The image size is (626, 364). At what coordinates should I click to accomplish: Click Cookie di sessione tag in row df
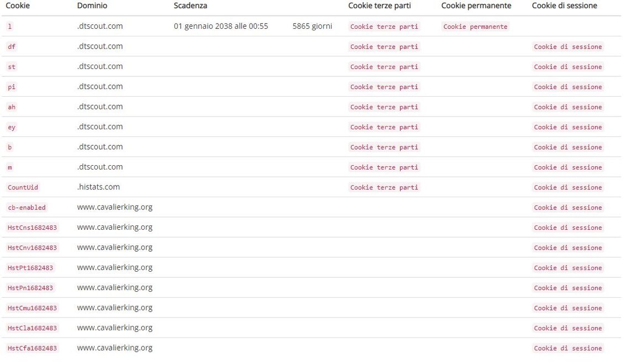568,47
